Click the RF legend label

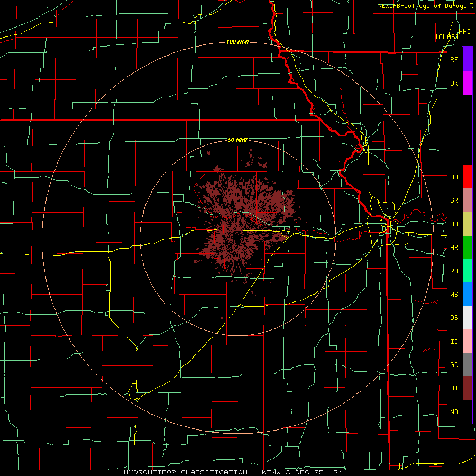(454, 59)
